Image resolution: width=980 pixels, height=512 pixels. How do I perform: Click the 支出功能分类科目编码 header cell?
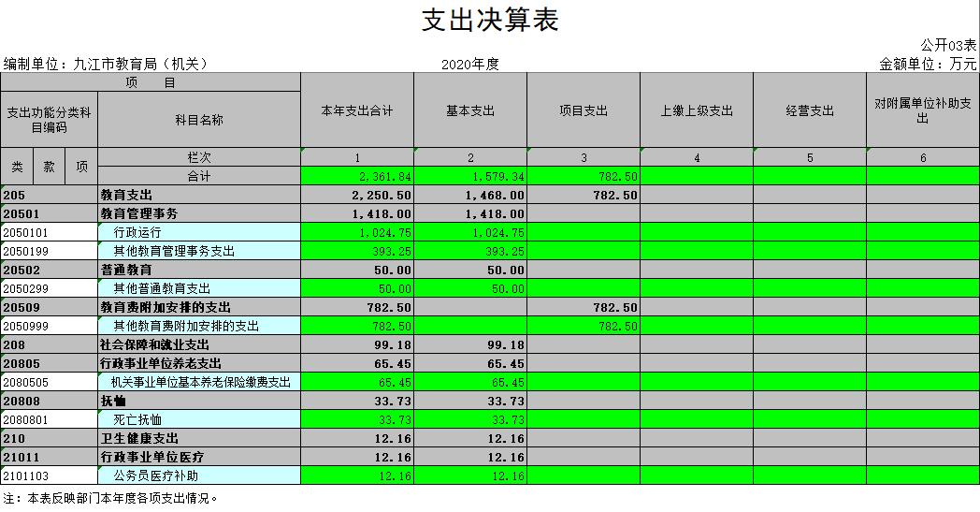click(x=49, y=120)
